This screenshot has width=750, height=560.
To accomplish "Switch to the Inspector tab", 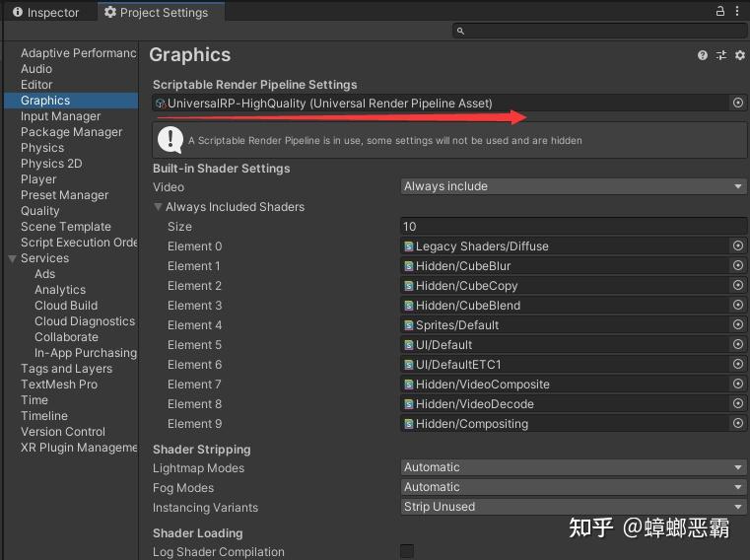I will tap(46, 12).
